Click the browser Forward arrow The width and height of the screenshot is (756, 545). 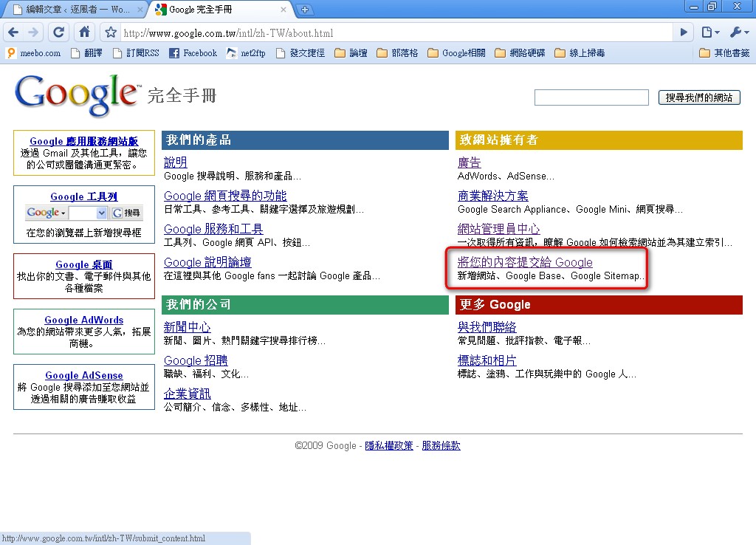[x=33, y=32]
